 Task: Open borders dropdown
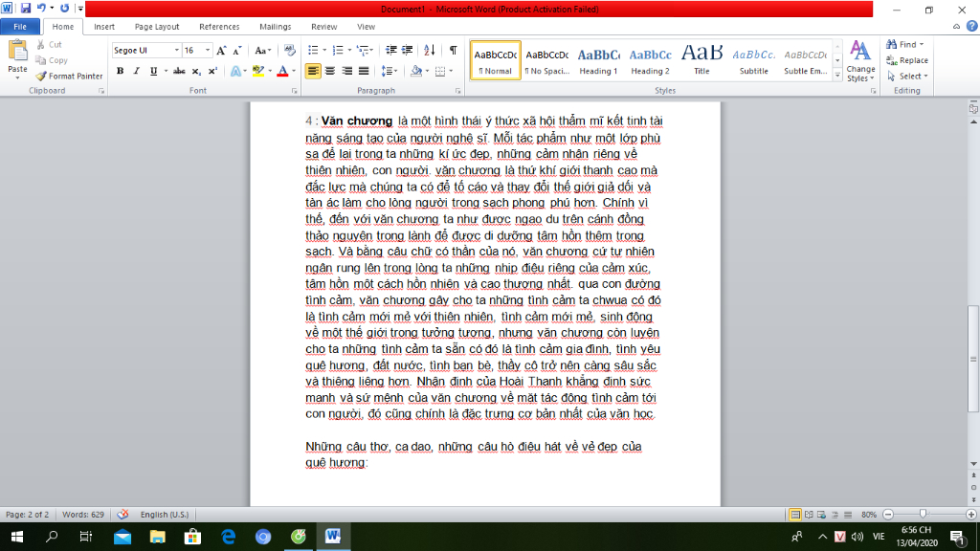[x=451, y=71]
